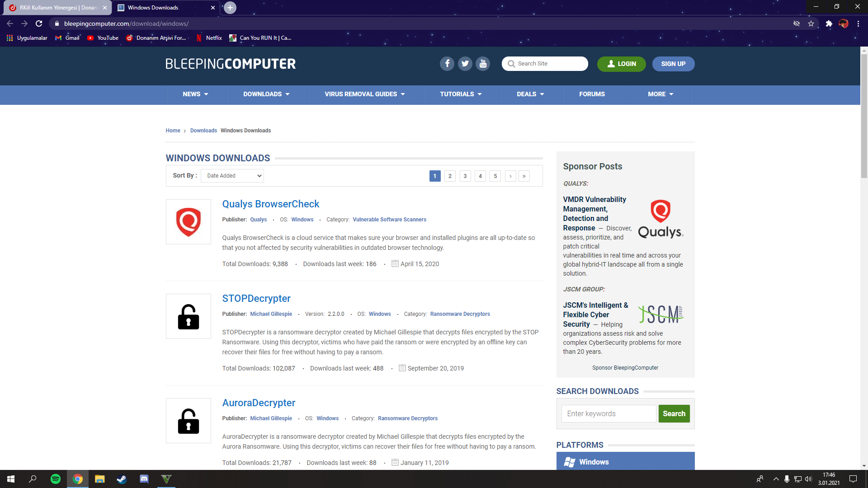The height and width of the screenshot is (488, 868).
Task: Select the Windows platform entry
Action: 625,461
